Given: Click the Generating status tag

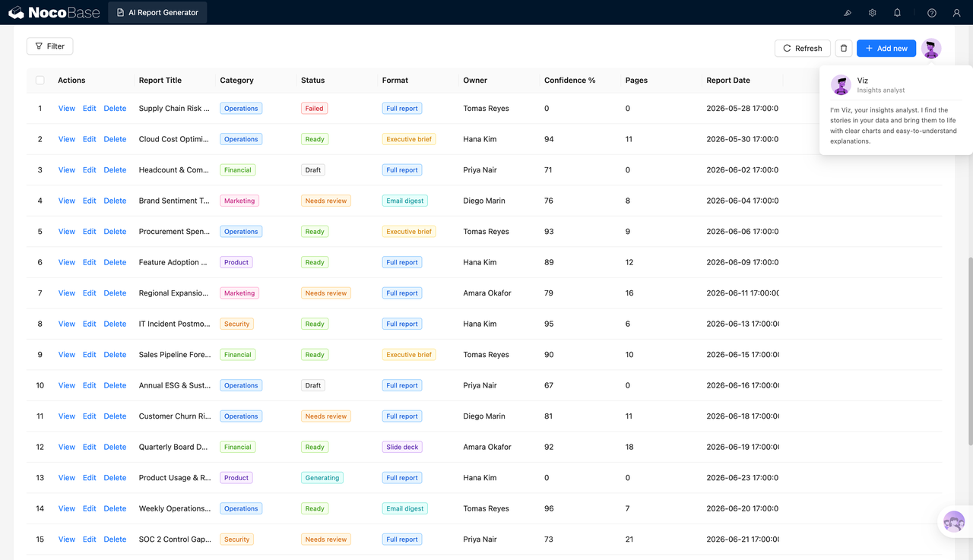Looking at the screenshot, I should coord(322,478).
